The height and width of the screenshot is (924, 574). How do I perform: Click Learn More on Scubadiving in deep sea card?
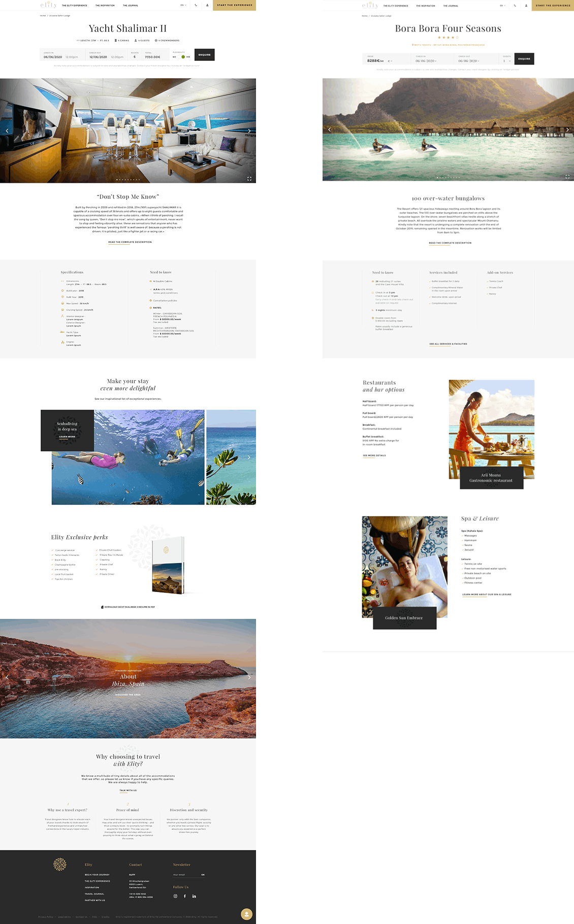coord(67,437)
